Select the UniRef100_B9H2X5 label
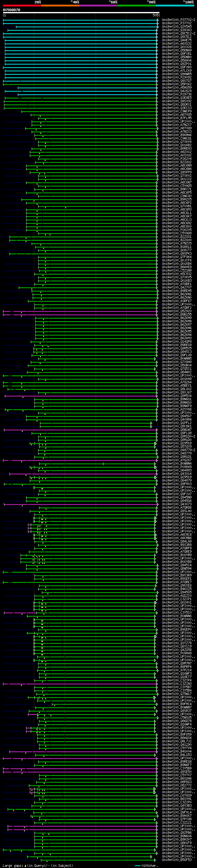The width and height of the screenshot is (197, 868). (177, 200)
